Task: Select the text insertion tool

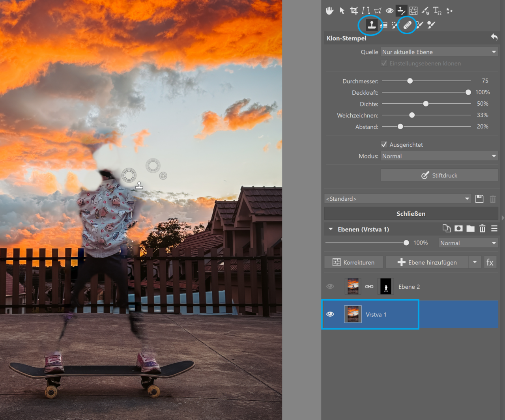Action: click(x=437, y=11)
